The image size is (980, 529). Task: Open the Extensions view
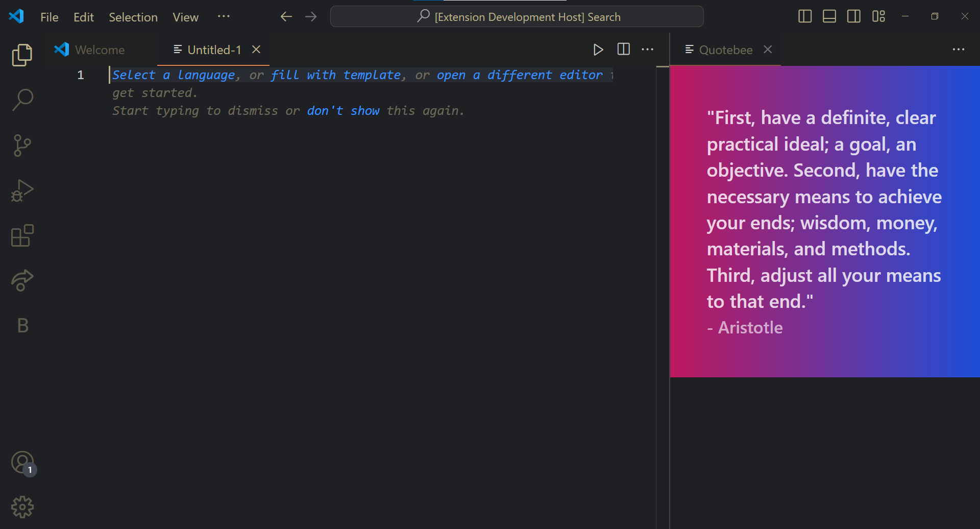click(x=22, y=235)
